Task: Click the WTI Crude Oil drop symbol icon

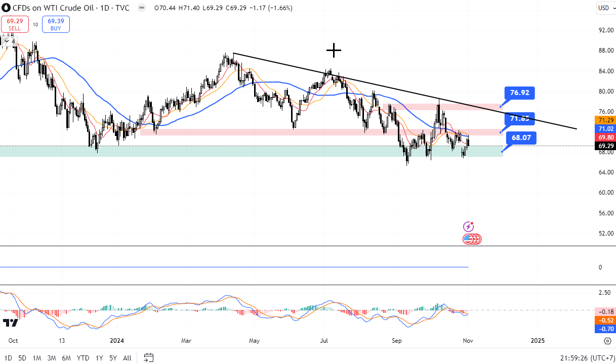Action: (x=6, y=8)
